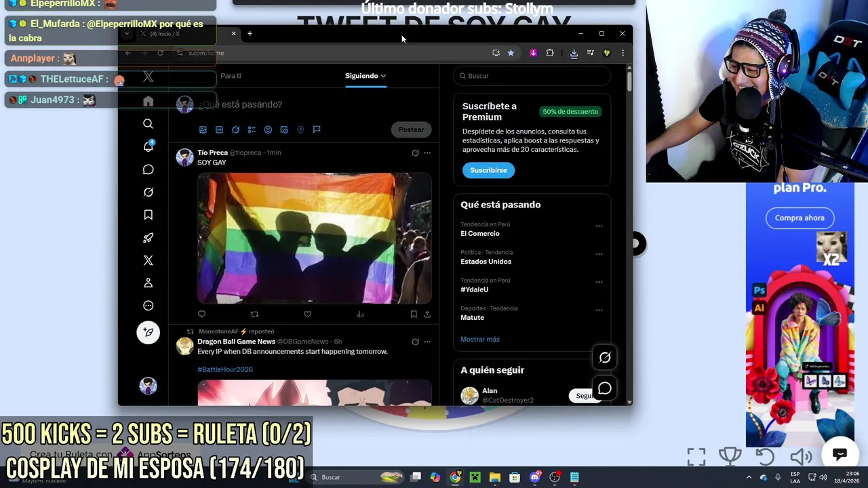
Task: Open the account avatar at sidebar bottom
Action: point(148,386)
